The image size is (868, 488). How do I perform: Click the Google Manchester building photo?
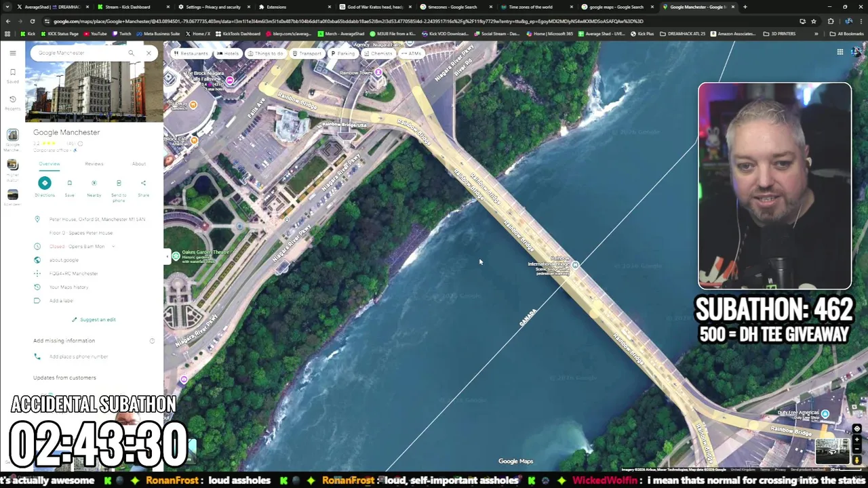pyautogui.click(x=94, y=91)
